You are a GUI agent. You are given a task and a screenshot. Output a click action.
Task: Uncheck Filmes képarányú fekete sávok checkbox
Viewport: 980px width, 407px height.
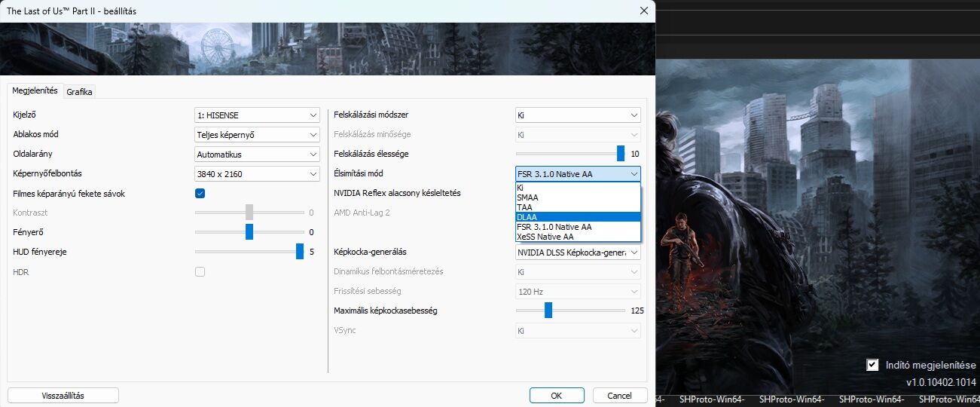[x=200, y=194]
